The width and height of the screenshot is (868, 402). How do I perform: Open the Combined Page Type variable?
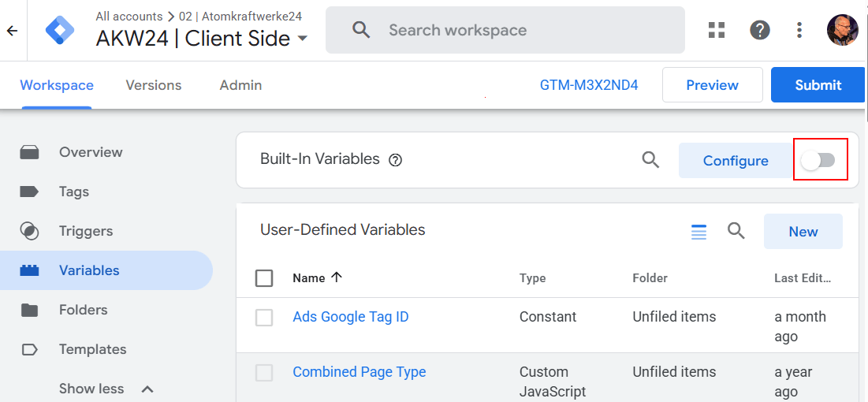click(x=359, y=372)
